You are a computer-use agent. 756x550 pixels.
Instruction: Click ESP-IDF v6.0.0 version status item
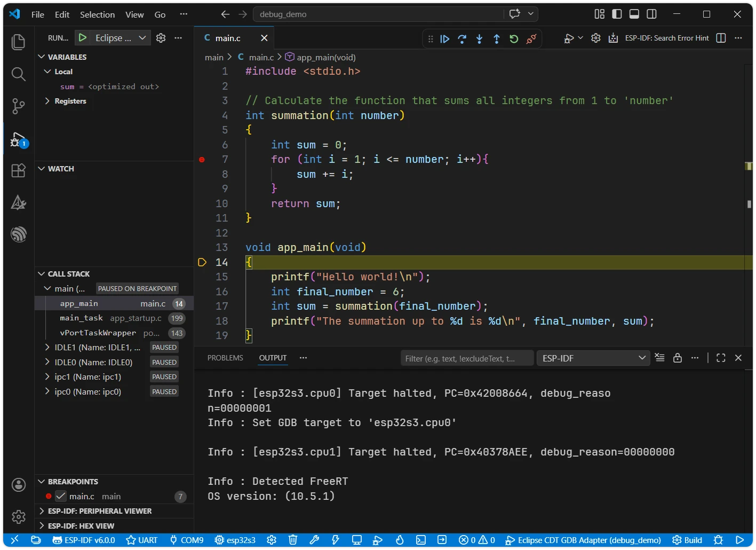pyautogui.click(x=84, y=540)
